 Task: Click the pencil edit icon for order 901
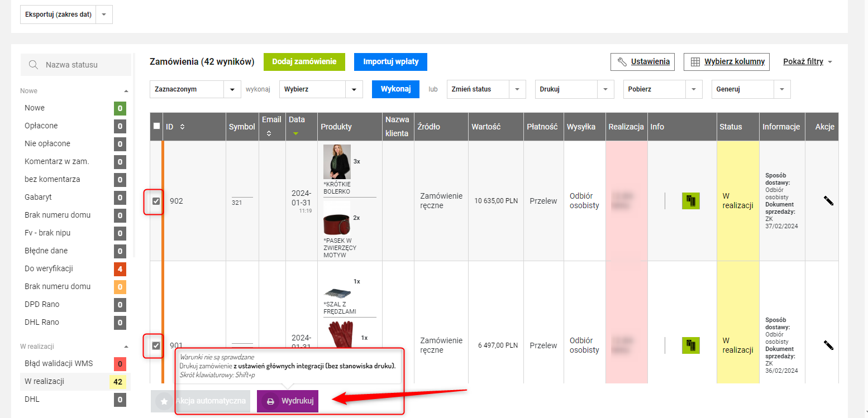coord(828,345)
